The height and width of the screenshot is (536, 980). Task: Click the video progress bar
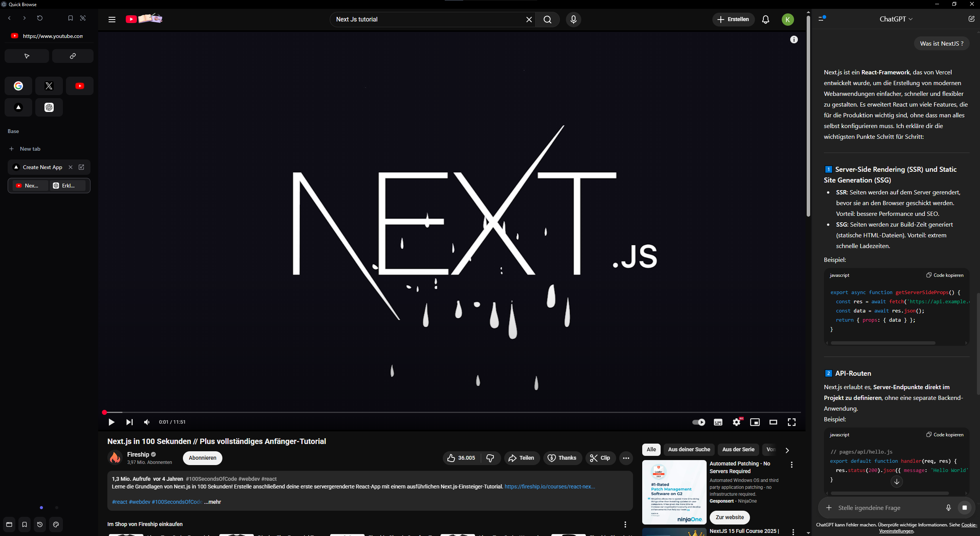[452, 413]
